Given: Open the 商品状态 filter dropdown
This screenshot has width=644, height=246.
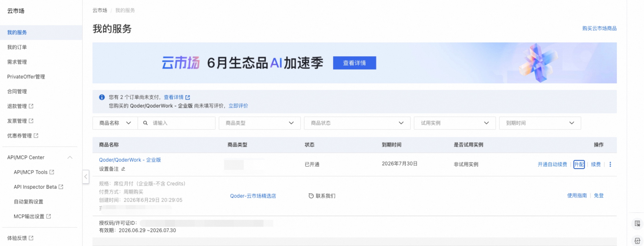Looking at the screenshot, I should point(357,123).
